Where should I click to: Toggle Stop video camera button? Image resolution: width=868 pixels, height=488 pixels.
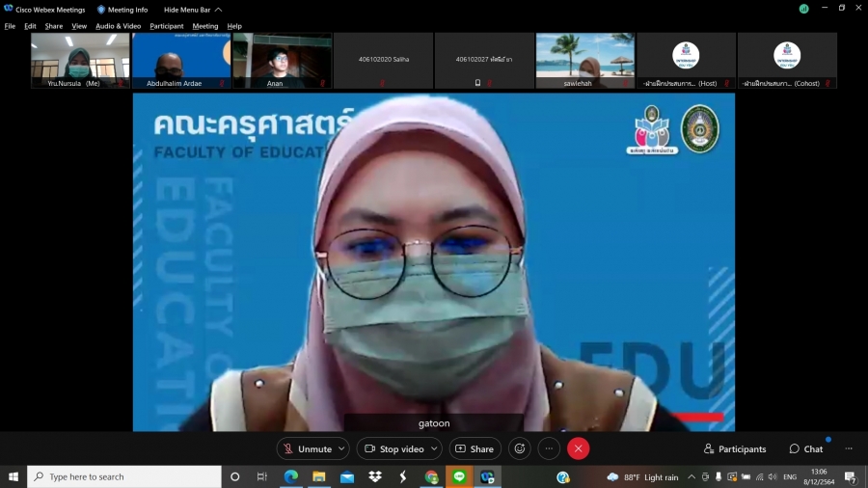[x=394, y=448]
